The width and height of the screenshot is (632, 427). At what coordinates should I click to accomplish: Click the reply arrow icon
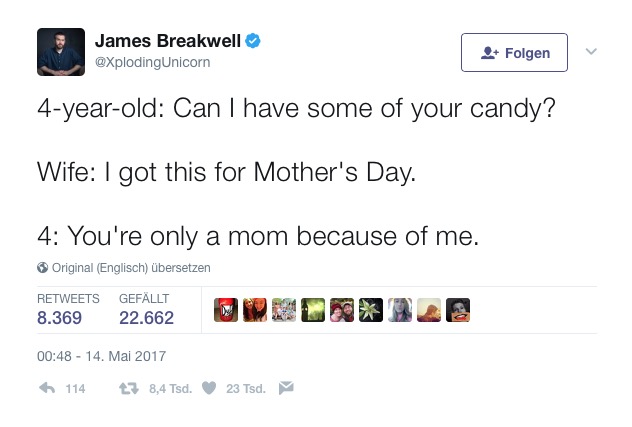[45, 389]
